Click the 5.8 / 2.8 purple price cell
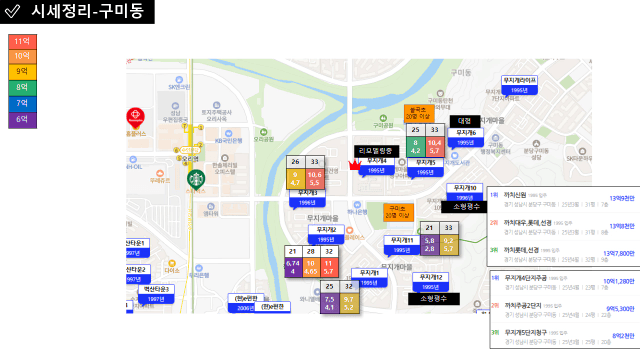Viewport: 640px width, 360px height. [x=429, y=244]
